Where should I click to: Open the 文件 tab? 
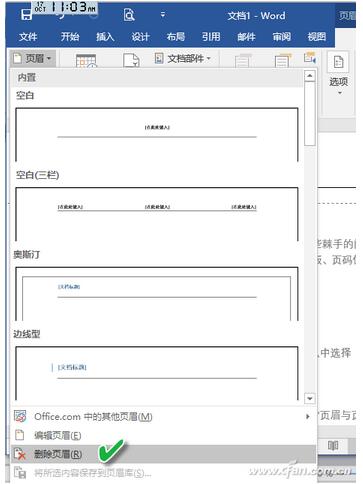point(28,37)
